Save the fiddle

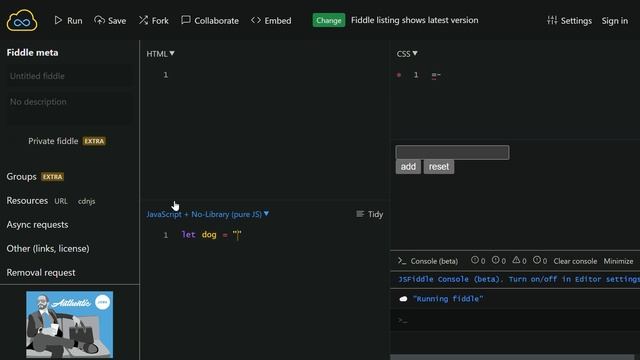point(110,20)
